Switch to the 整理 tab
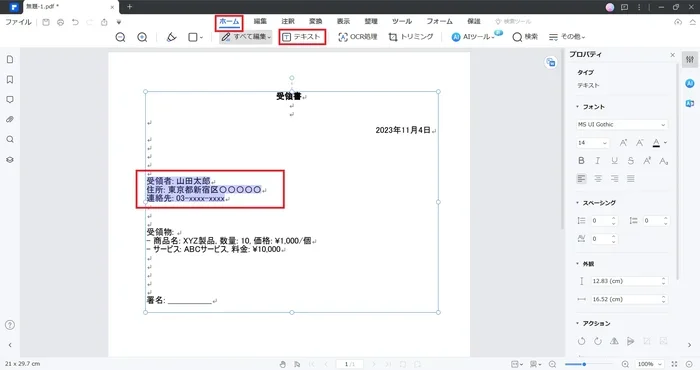700x370 pixels. (x=371, y=21)
